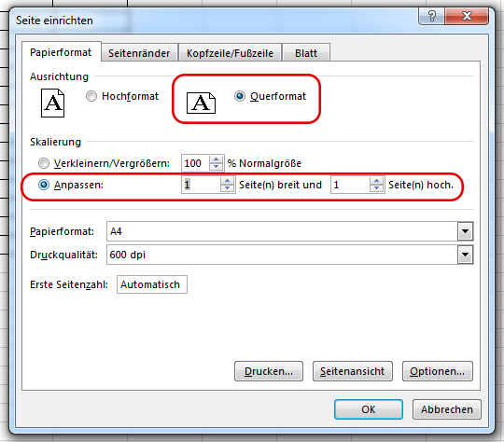Open the Druckqualität dropdown
Viewport: 504px width, 442px height.
point(465,255)
